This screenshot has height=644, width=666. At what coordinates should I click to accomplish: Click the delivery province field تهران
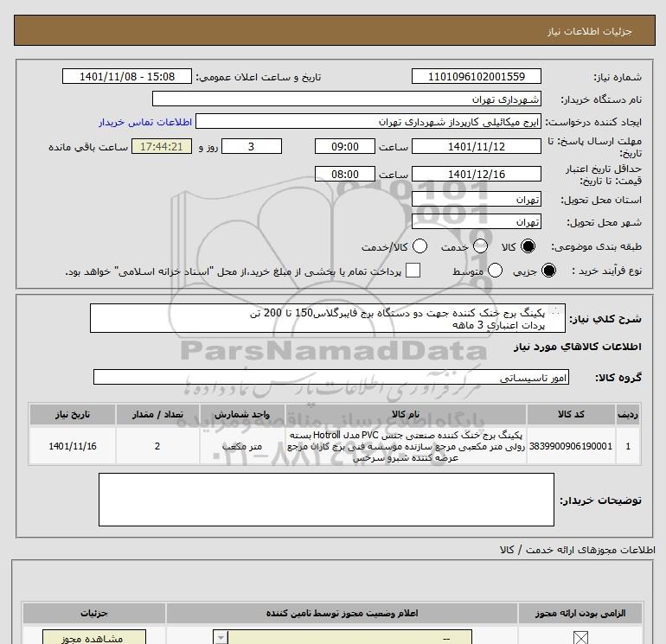(476, 199)
